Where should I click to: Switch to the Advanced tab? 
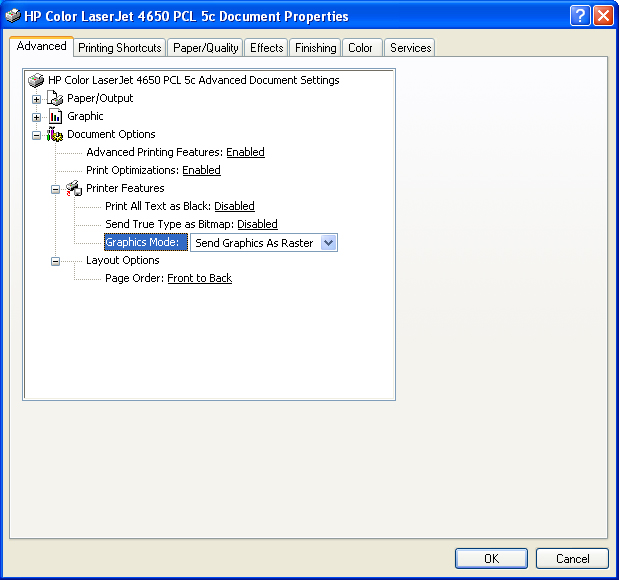point(41,46)
